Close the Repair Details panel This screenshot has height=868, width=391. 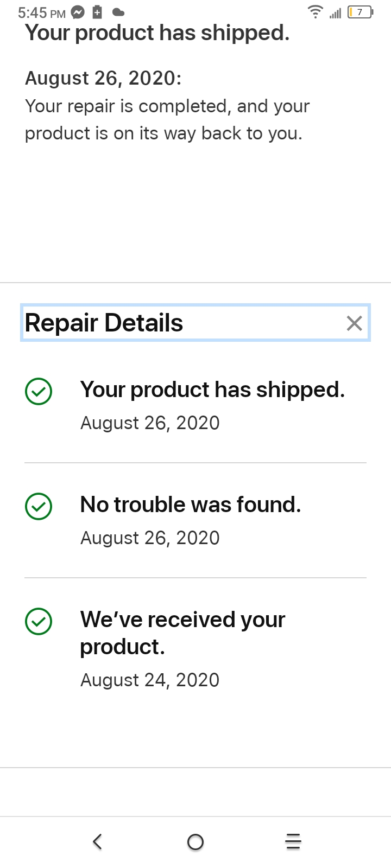click(x=354, y=323)
